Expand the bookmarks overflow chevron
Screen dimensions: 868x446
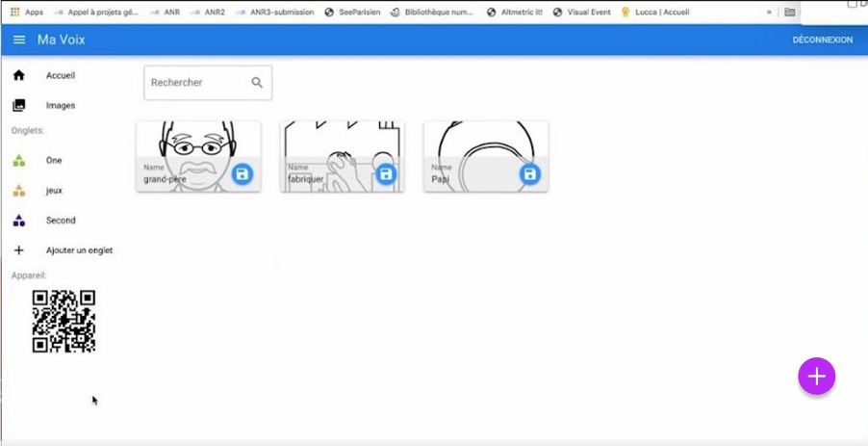click(768, 13)
